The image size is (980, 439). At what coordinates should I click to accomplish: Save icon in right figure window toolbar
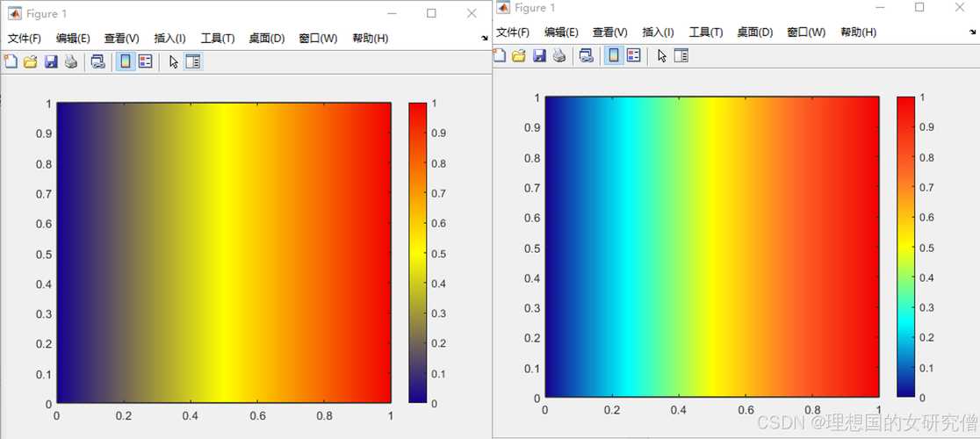click(538, 55)
